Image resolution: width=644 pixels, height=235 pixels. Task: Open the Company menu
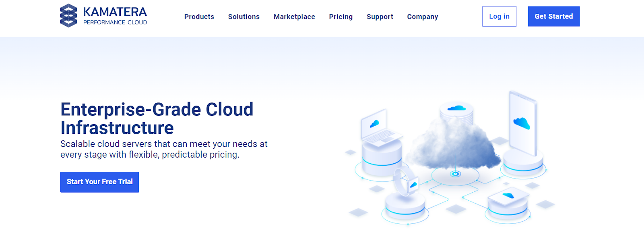[422, 17]
